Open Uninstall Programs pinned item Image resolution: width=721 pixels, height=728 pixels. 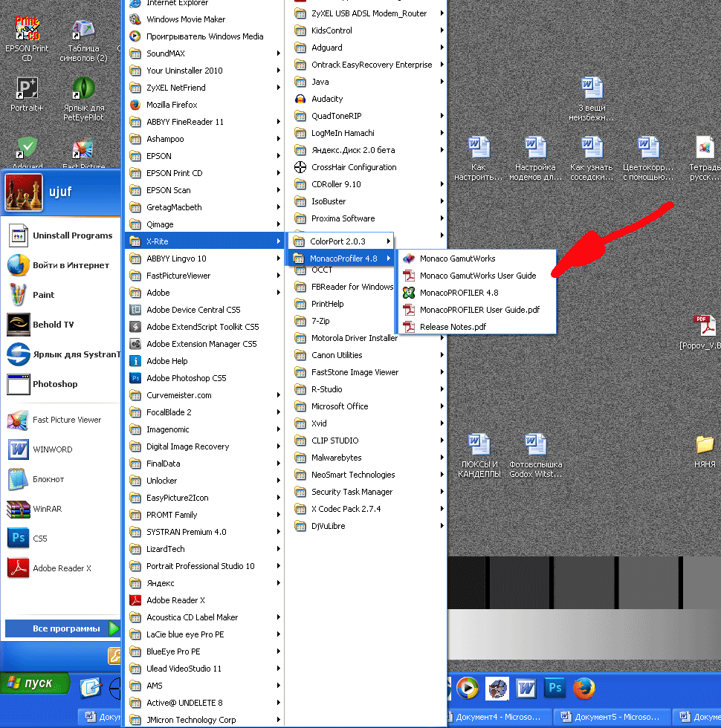[61, 235]
